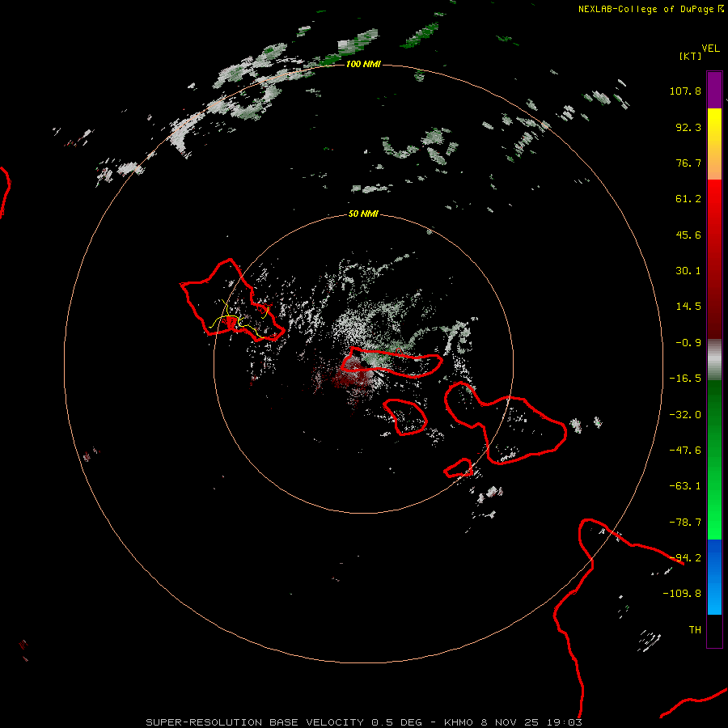Click the 92.3 legend value

(688, 127)
